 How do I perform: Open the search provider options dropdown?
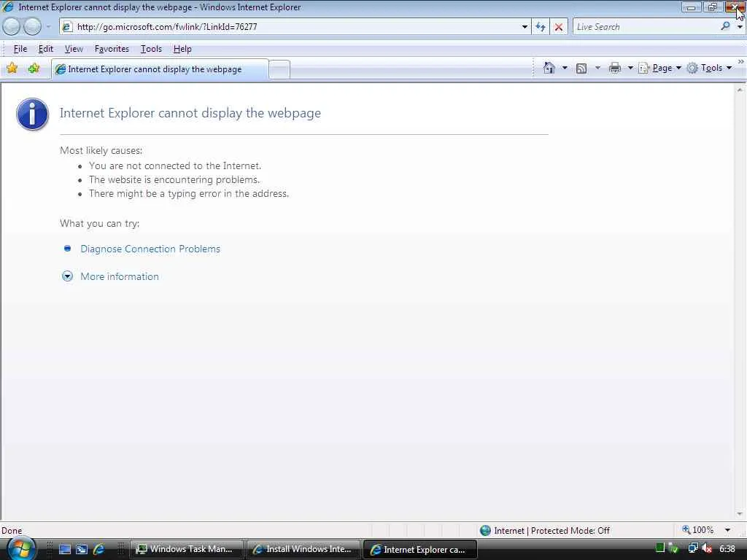pos(740,27)
